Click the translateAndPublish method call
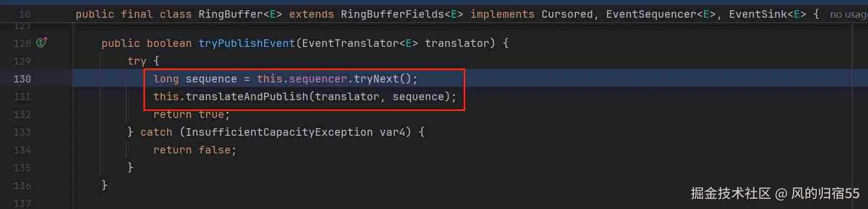Screen dimensions: 868x209 [246, 96]
